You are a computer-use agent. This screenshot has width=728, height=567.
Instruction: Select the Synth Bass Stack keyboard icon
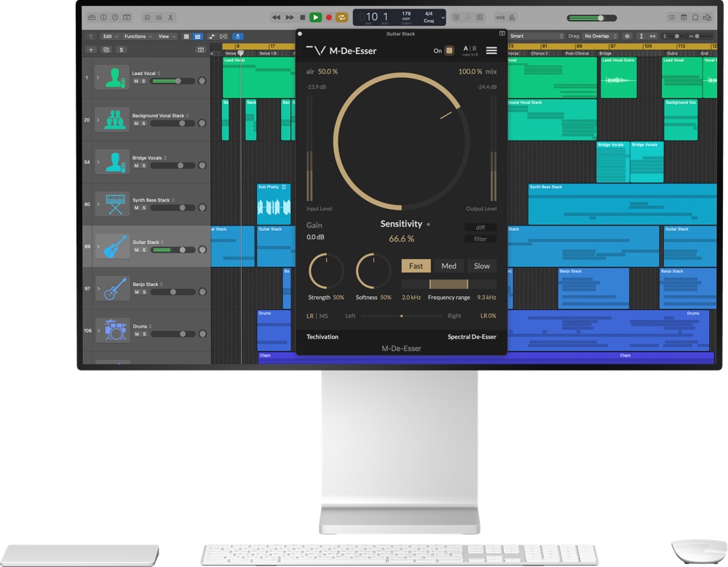[115, 205]
